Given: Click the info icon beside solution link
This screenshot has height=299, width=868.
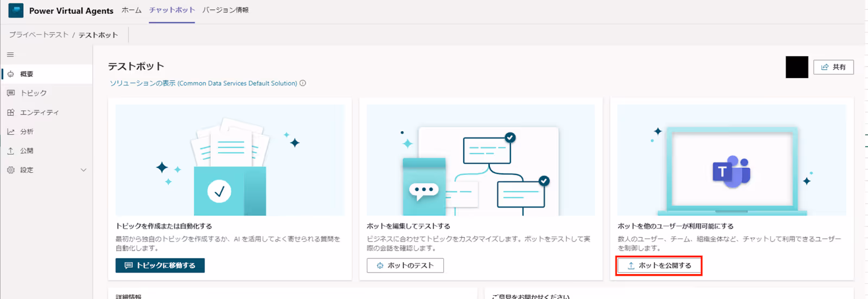Looking at the screenshot, I should coord(303,83).
